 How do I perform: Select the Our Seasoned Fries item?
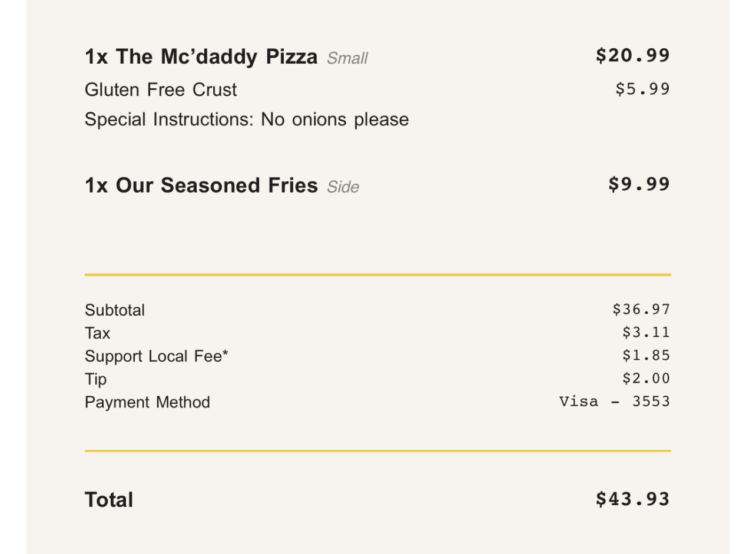point(201,185)
